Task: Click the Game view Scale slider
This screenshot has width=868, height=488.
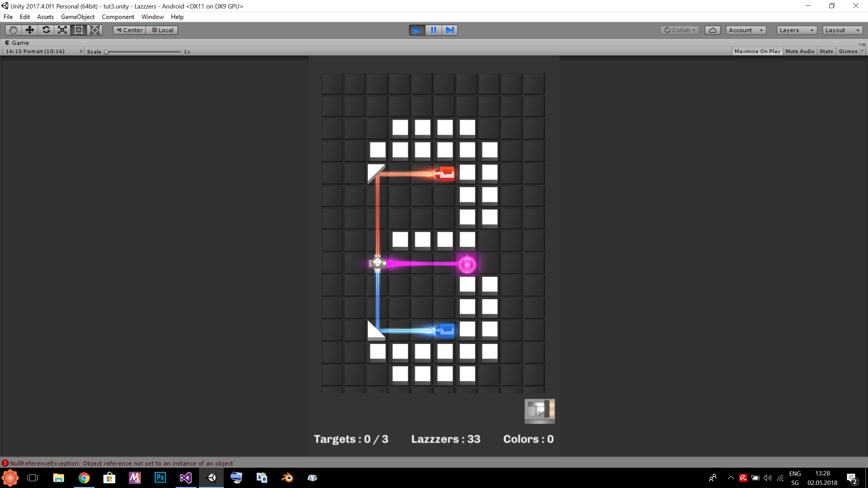Action: pyautogui.click(x=143, y=52)
